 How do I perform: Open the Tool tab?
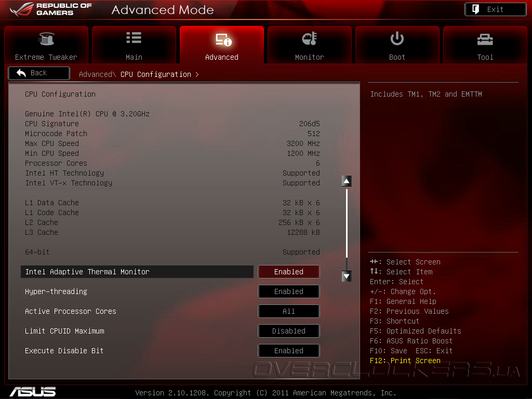click(x=485, y=45)
